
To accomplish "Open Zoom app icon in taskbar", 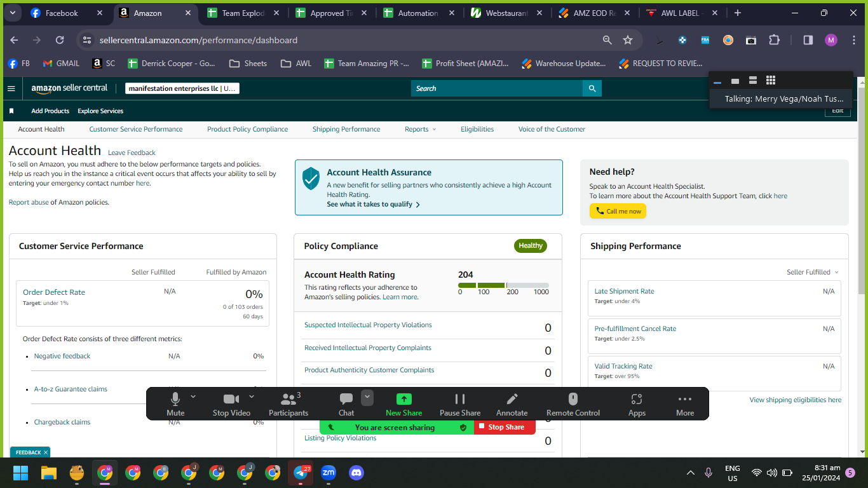I will pos(329,473).
